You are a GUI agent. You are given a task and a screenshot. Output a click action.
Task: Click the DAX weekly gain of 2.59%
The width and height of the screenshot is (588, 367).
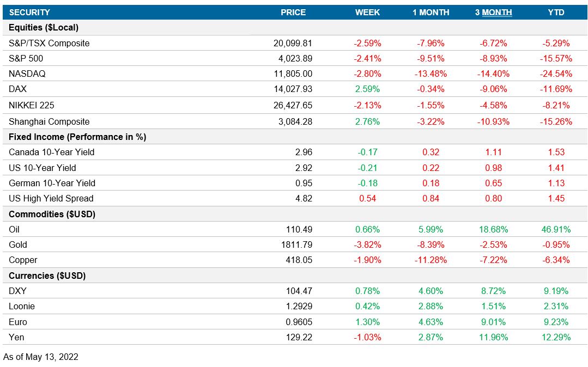366,89
